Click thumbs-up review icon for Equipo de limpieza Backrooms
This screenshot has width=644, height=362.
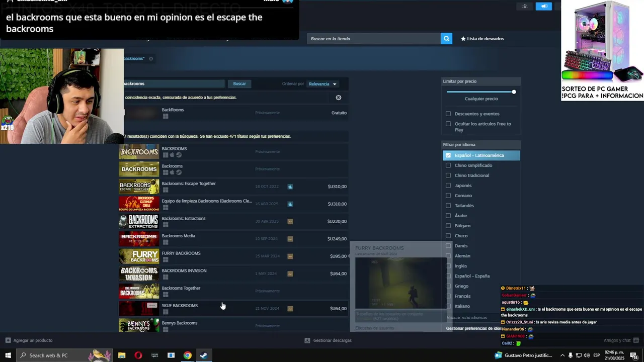290,204
